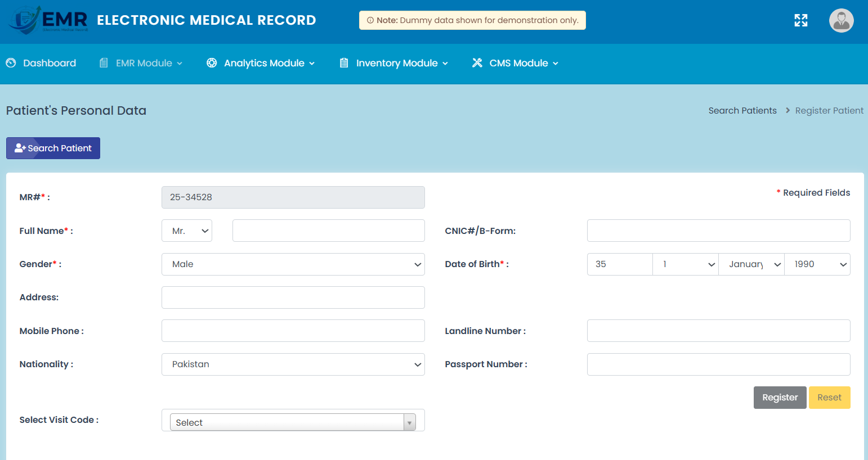The image size is (868, 460).
Task: Click the yellow Reset button
Action: pyautogui.click(x=829, y=398)
